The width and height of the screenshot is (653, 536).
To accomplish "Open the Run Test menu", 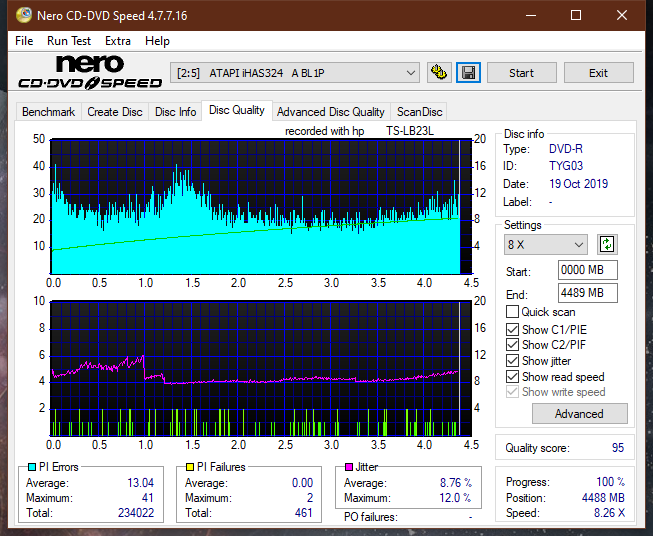I will click(x=69, y=41).
